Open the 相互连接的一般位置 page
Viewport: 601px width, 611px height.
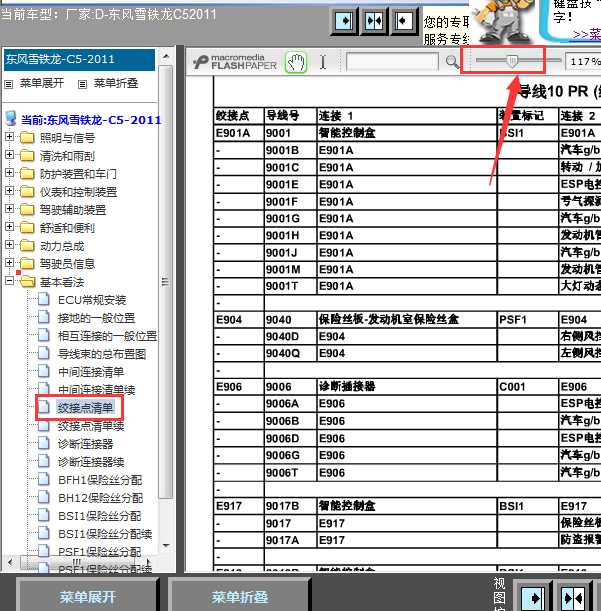point(107,336)
